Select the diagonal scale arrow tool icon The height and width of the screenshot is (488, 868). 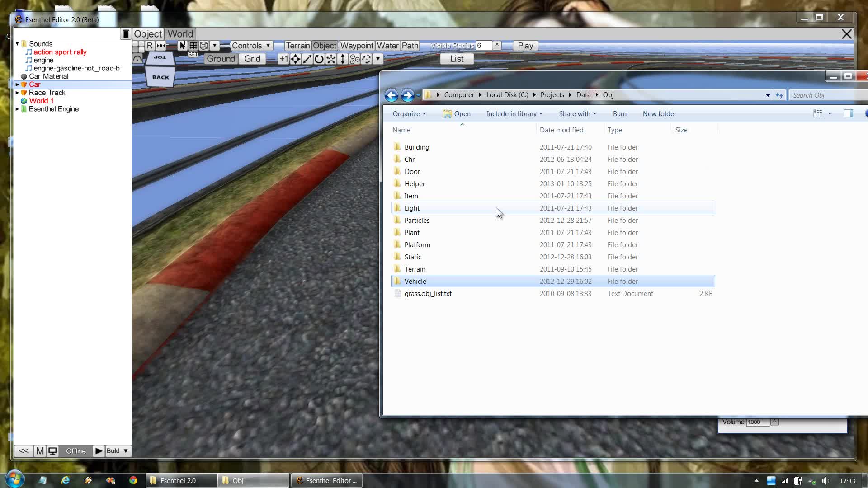[307, 59]
